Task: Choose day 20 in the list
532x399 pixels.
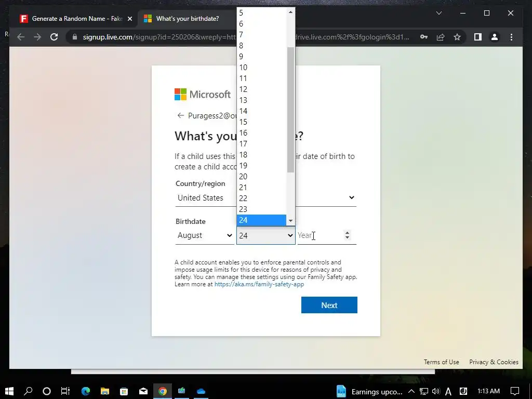Action: (x=261, y=177)
